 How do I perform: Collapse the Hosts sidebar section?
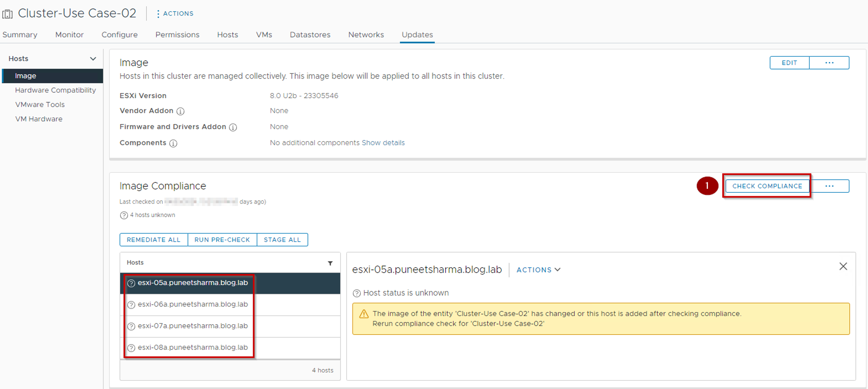(93, 59)
